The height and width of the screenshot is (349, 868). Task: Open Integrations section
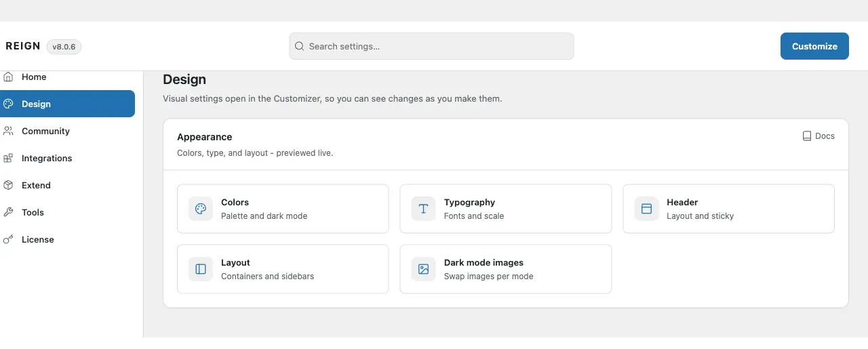67,158
